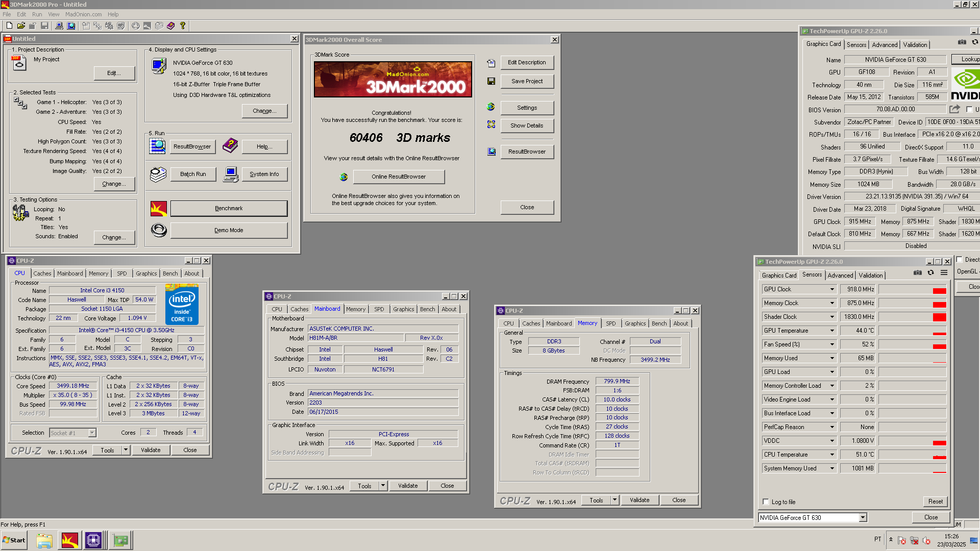
Task: Click the 3DMark taskbar icon
Action: point(69,540)
